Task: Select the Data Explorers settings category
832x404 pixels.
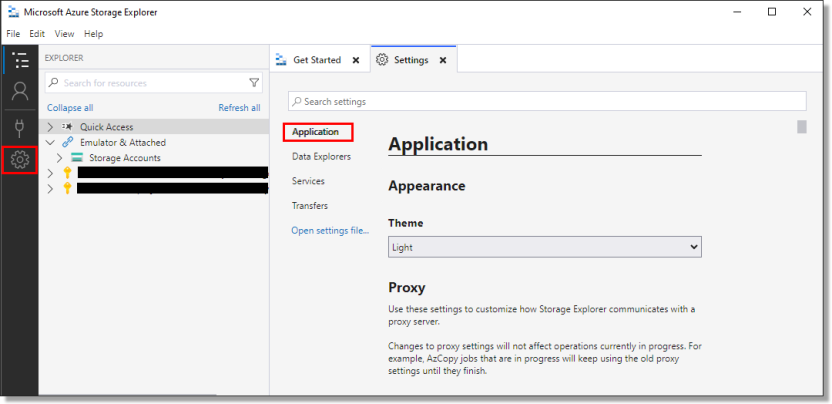Action: 322,157
